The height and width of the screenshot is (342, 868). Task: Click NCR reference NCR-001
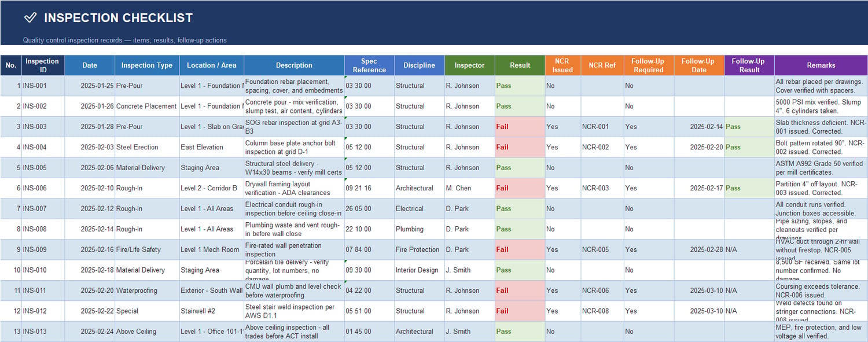point(602,127)
